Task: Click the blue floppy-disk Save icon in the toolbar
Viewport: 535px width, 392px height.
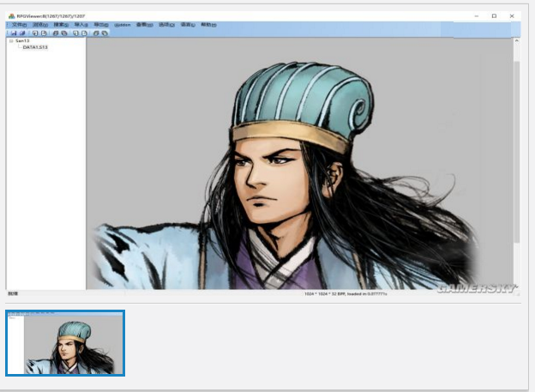Action: 14,33
